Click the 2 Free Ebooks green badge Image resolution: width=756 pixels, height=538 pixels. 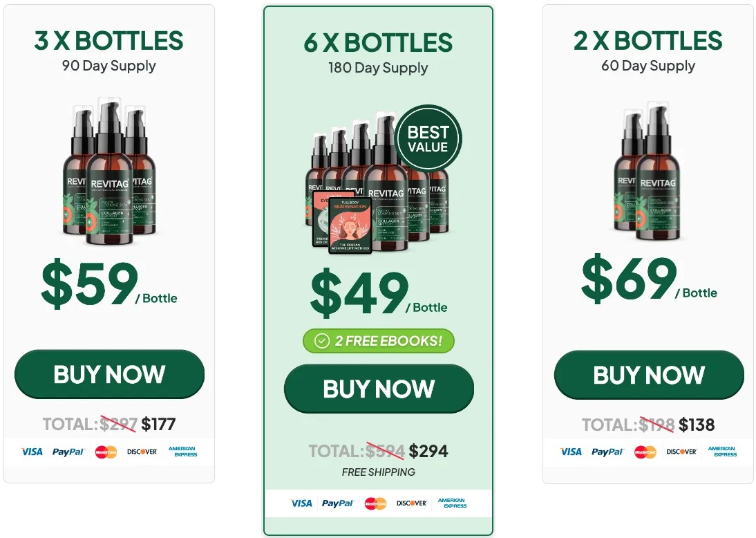tap(379, 341)
